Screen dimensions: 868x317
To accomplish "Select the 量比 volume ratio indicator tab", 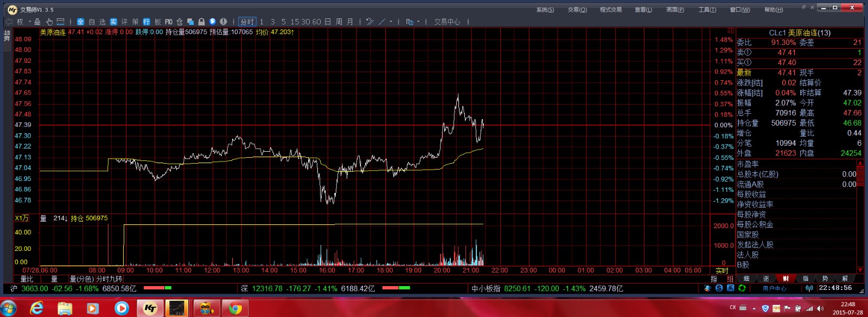I will [27, 279].
